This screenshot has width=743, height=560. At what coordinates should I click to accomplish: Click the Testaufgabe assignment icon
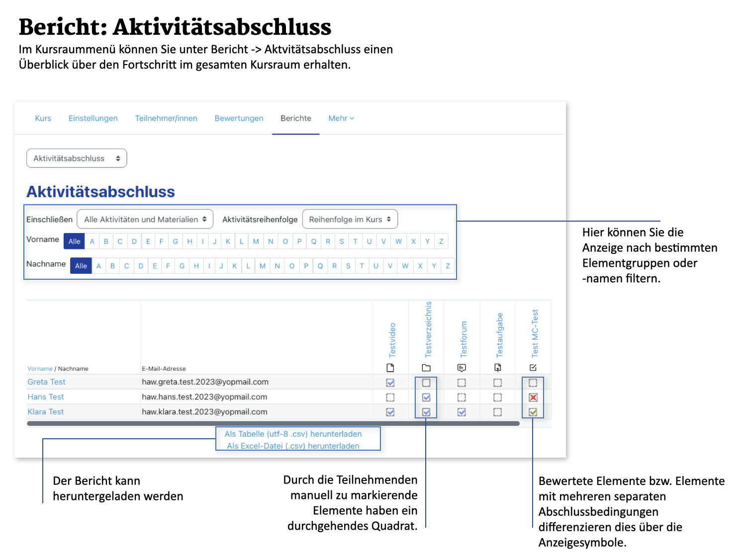tap(497, 368)
